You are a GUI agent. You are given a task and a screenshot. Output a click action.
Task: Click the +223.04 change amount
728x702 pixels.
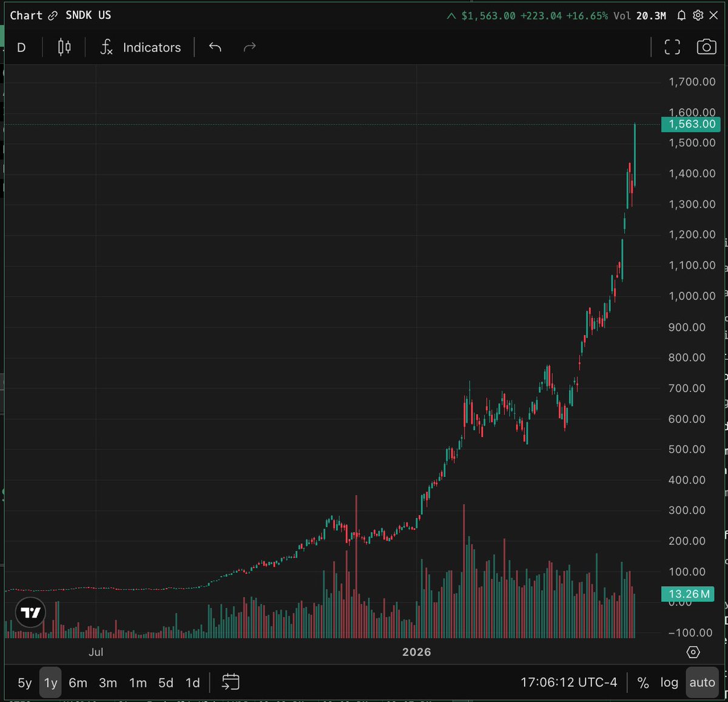[541, 16]
